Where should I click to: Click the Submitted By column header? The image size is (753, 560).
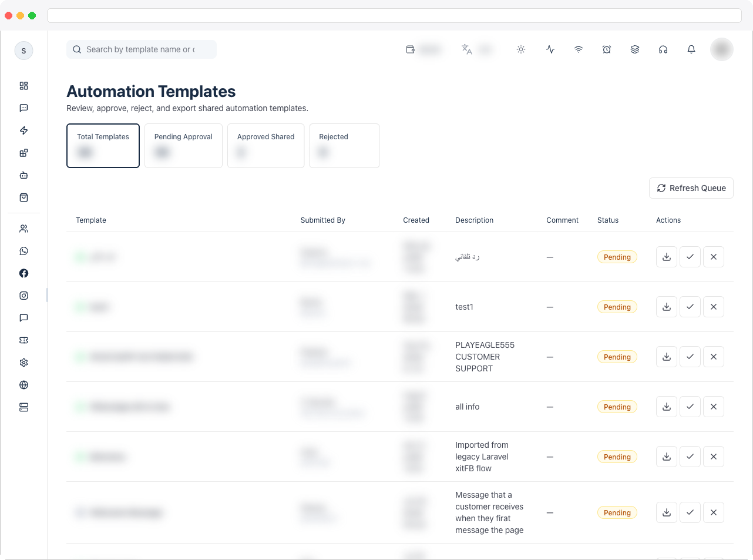323,220
